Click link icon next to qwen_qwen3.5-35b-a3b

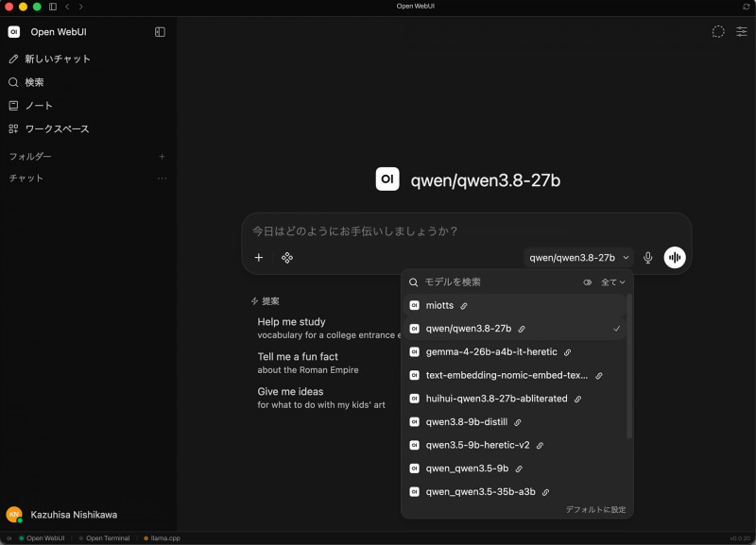pos(545,492)
